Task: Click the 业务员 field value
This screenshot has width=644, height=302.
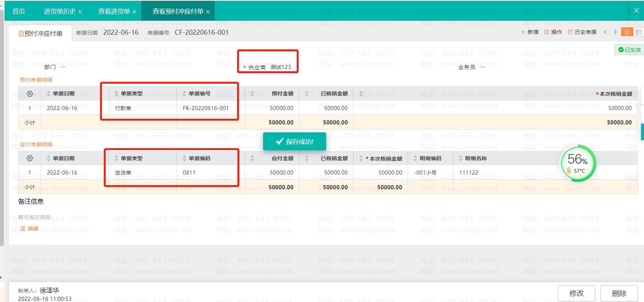Action: 483,67
